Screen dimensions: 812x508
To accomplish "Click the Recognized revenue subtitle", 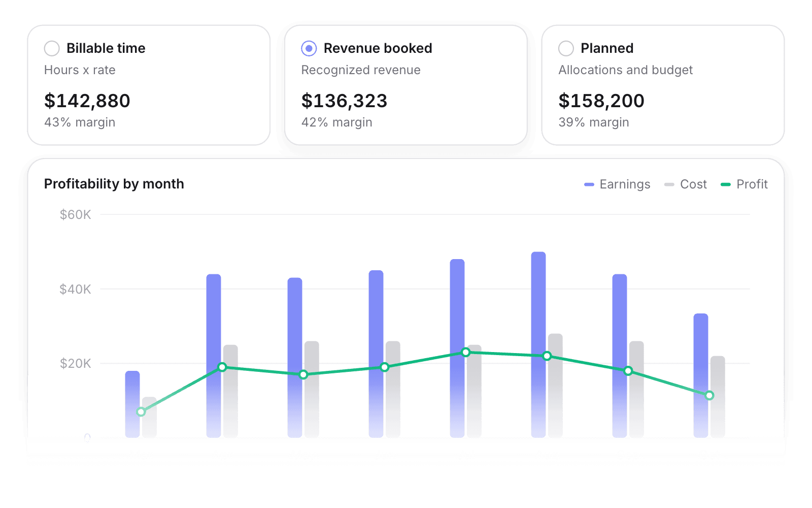I will [x=361, y=70].
